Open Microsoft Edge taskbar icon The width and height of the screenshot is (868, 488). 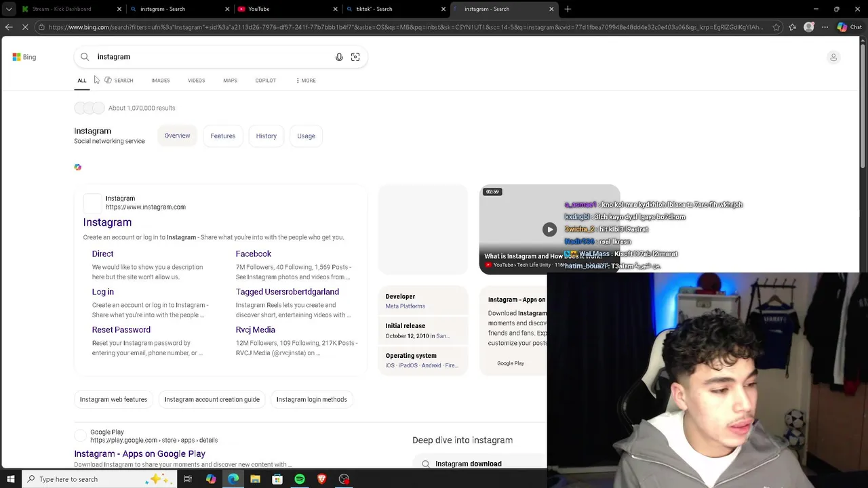(x=233, y=479)
